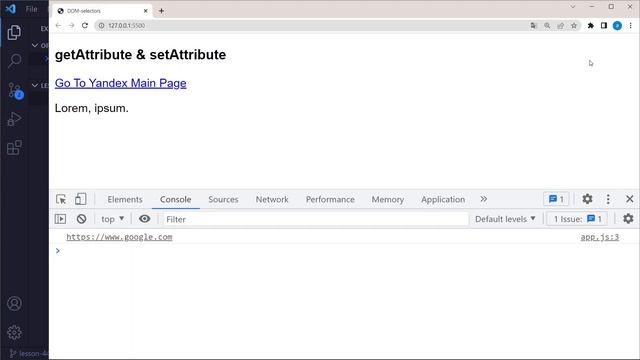The image size is (640, 360).
Task: Click the share page icon
Action: pyautogui.click(x=560, y=25)
